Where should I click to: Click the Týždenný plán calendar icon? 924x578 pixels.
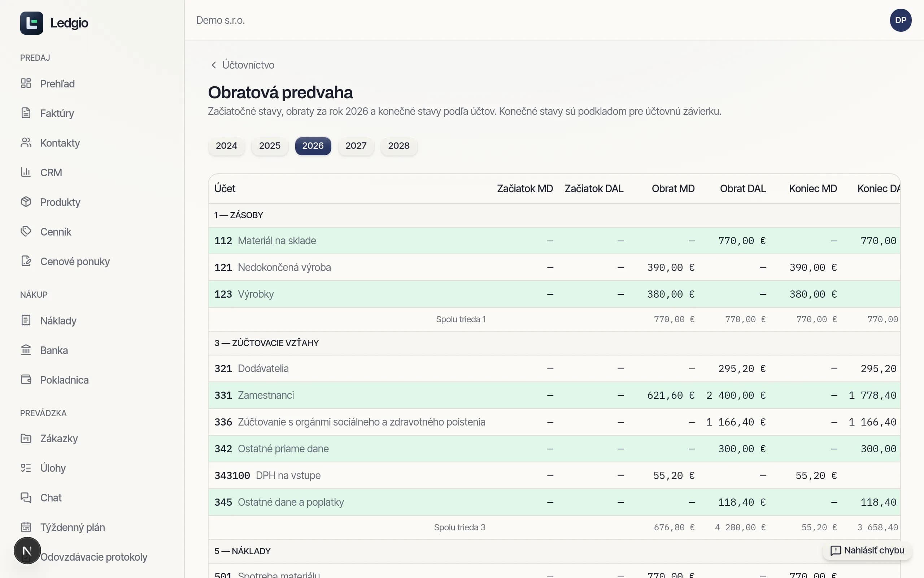pyautogui.click(x=26, y=527)
